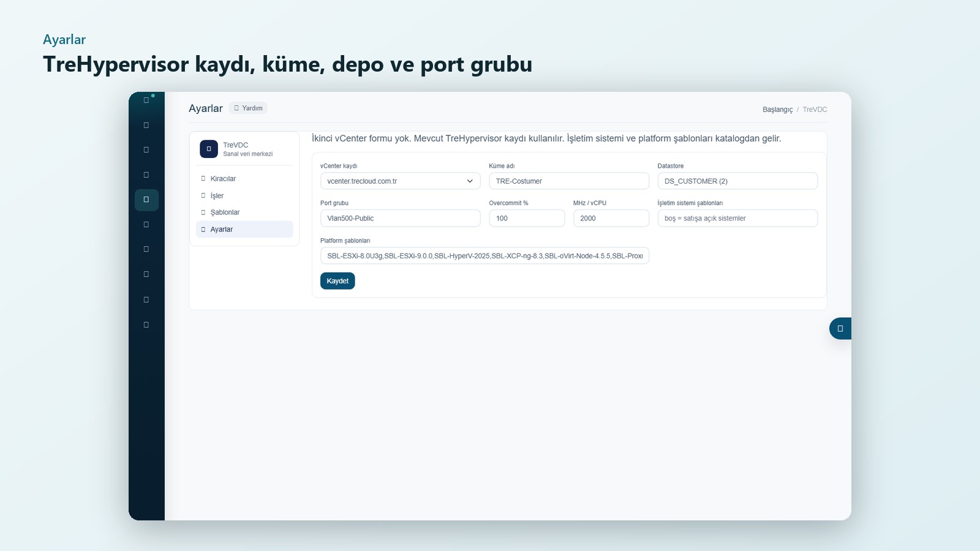Click the 'vCenter kaydı' field label
The image size is (980, 551).
pos(339,166)
